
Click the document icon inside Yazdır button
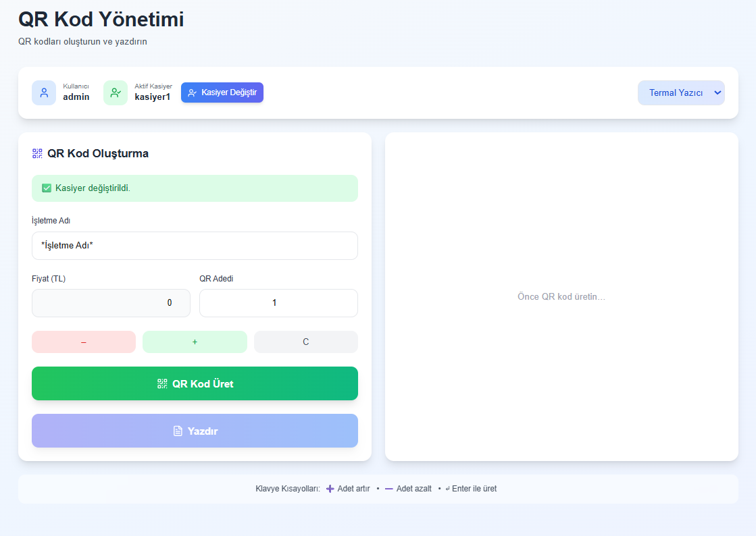point(178,431)
